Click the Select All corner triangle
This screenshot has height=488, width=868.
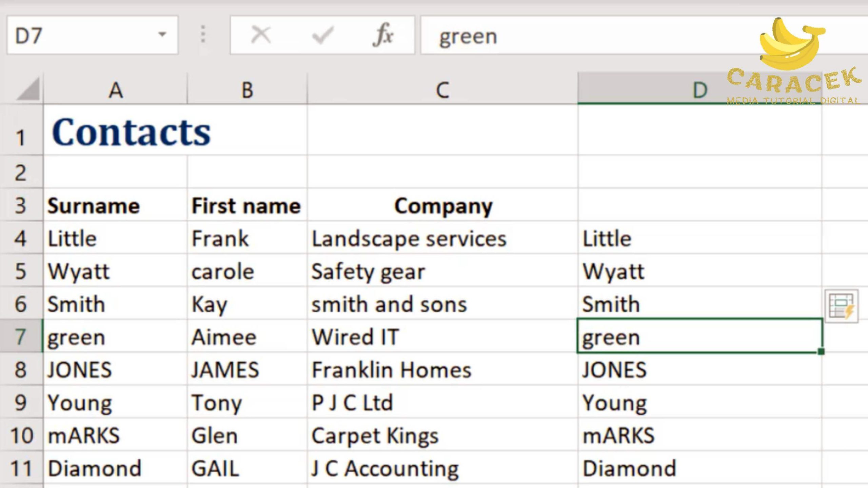tap(28, 89)
